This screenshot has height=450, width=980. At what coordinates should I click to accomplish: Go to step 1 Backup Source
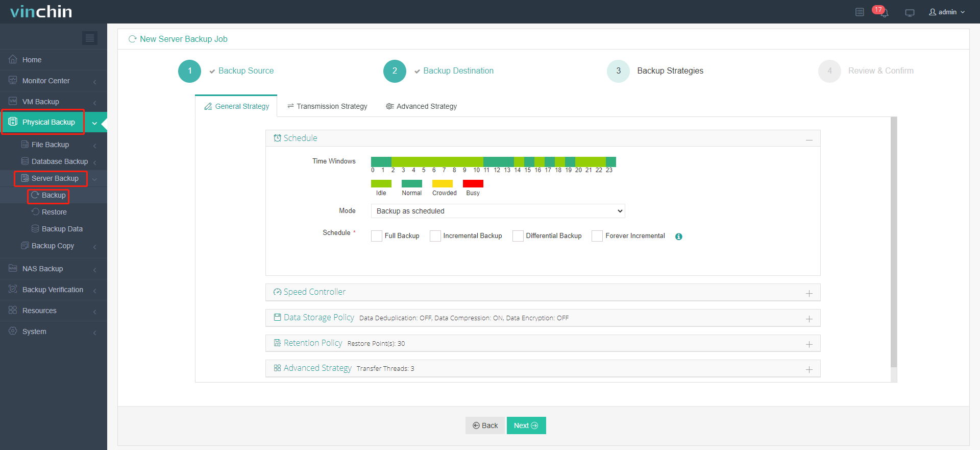(226, 71)
